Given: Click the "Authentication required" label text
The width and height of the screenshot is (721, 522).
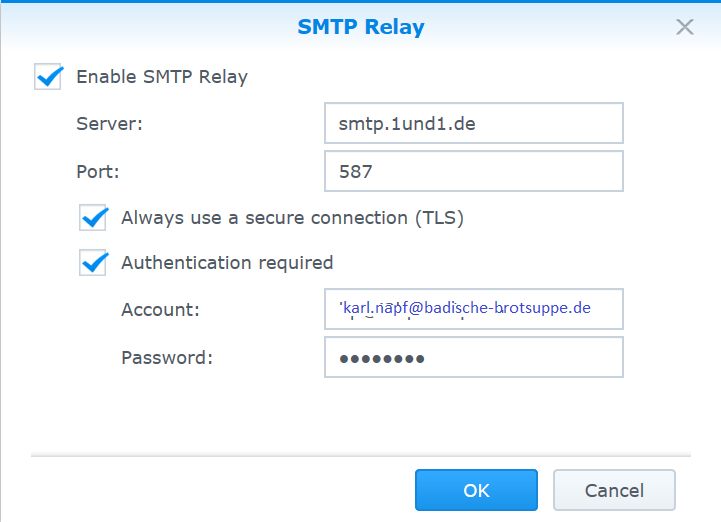Looking at the screenshot, I should [x=227, y=263].
